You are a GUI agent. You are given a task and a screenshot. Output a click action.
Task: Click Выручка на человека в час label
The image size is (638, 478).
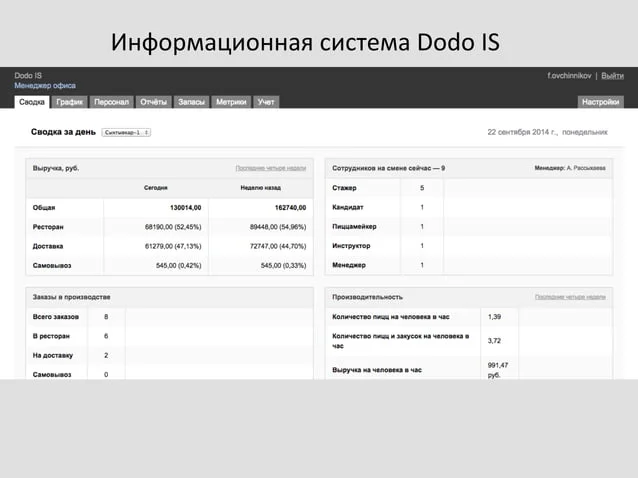coord(377,370)
